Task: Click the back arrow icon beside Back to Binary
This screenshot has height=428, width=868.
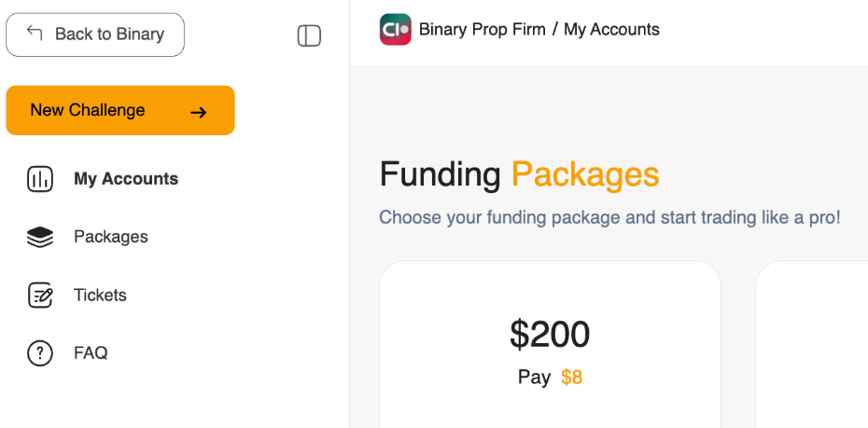Action: click(x=35, y=34)
